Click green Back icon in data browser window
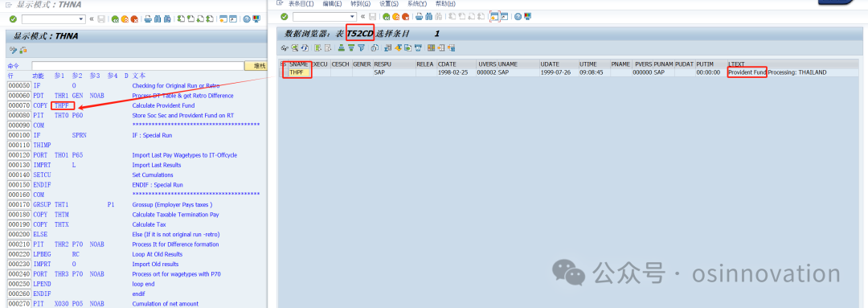 387,17
